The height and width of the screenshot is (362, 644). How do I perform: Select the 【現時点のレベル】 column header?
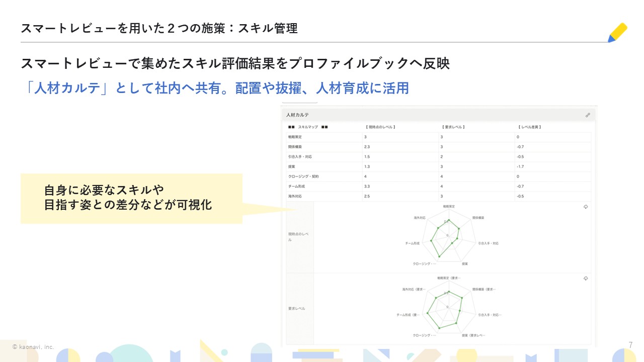pos(380,127)
